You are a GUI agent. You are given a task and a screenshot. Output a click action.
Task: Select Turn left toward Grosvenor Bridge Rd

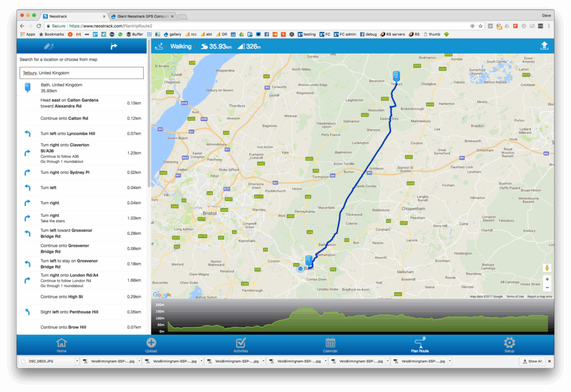[x=81, y=233]
